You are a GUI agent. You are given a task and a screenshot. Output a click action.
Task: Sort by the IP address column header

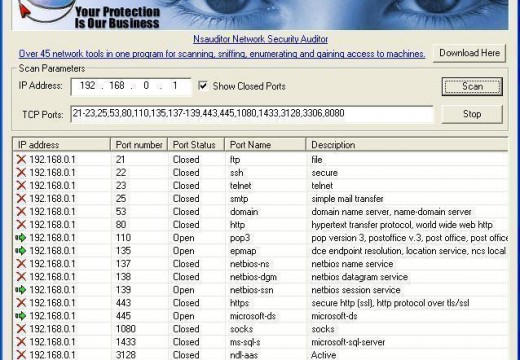point(62,145)
